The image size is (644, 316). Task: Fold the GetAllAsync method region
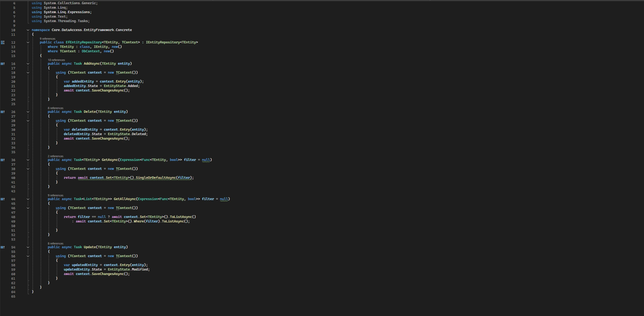tap(28, 199)
